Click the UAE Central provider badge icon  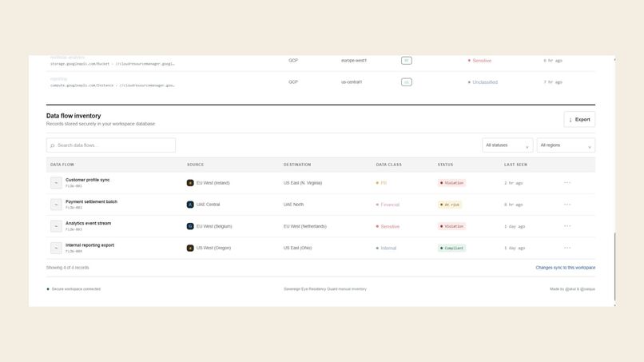click(190, 205)
